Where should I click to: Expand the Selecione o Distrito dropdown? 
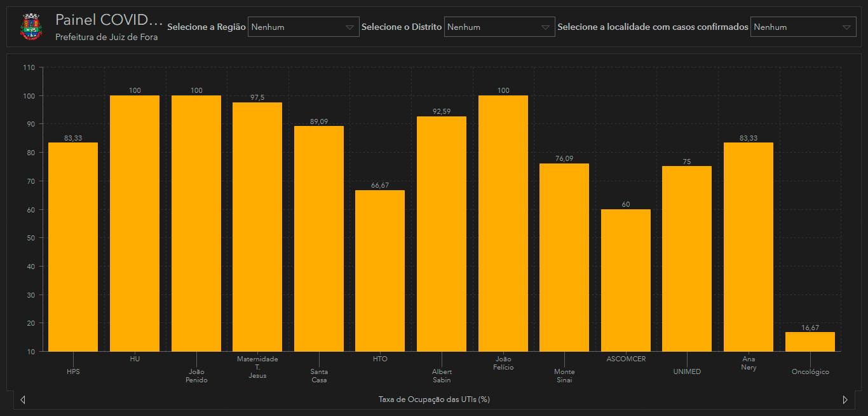click(499, 27)
